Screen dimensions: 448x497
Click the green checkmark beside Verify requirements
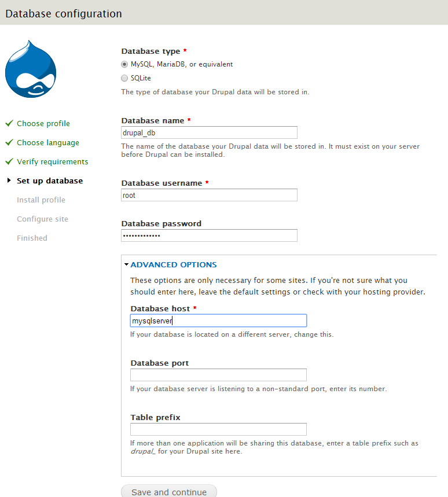(x=9, y=161)
